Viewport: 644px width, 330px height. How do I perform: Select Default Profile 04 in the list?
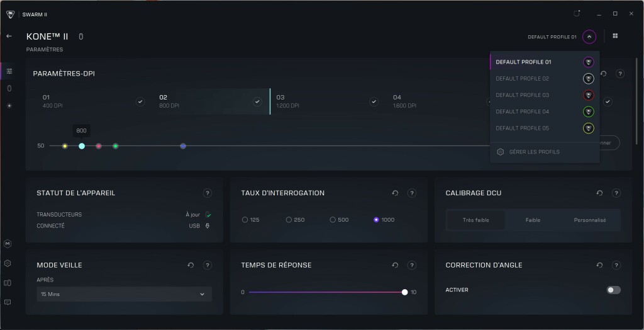545,111
